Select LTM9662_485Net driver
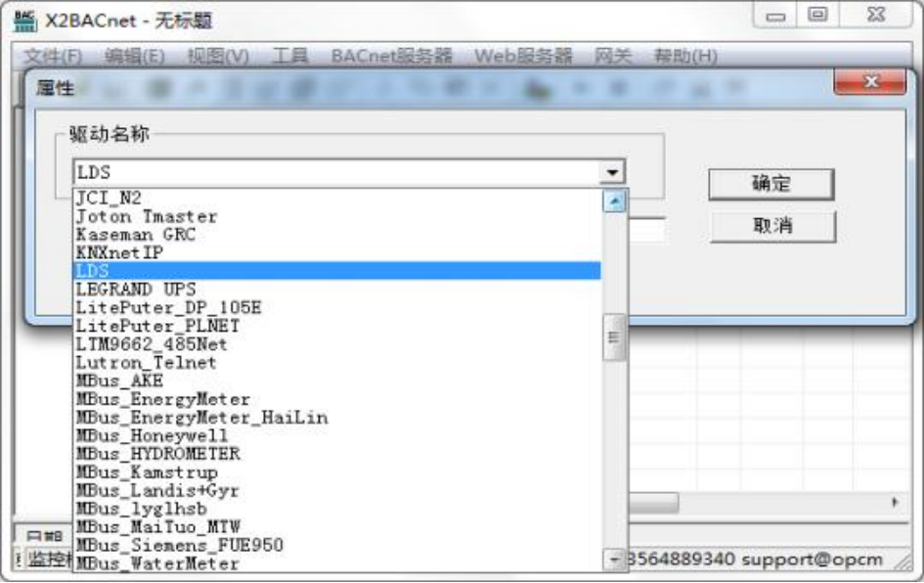 click(337, 343)
